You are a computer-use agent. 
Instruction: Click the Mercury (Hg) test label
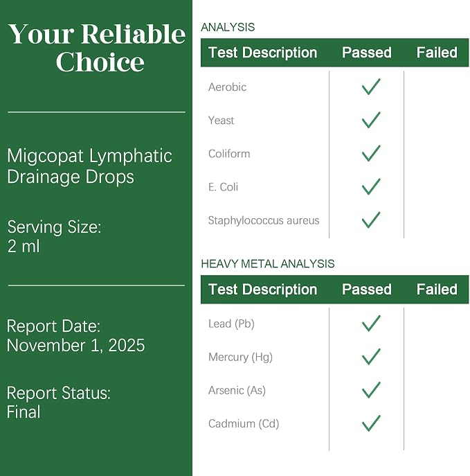click(x=240, y=357)
